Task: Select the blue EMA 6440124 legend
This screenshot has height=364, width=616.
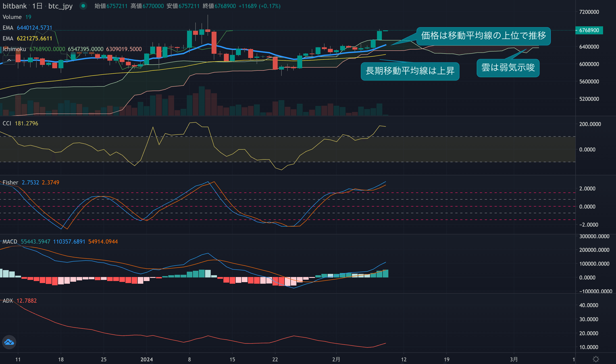Action: 27,28
